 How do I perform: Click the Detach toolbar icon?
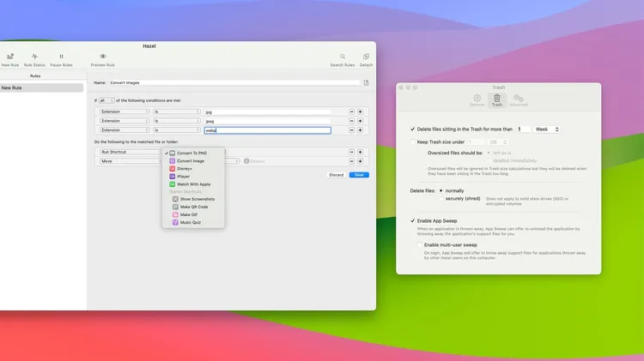366,57
